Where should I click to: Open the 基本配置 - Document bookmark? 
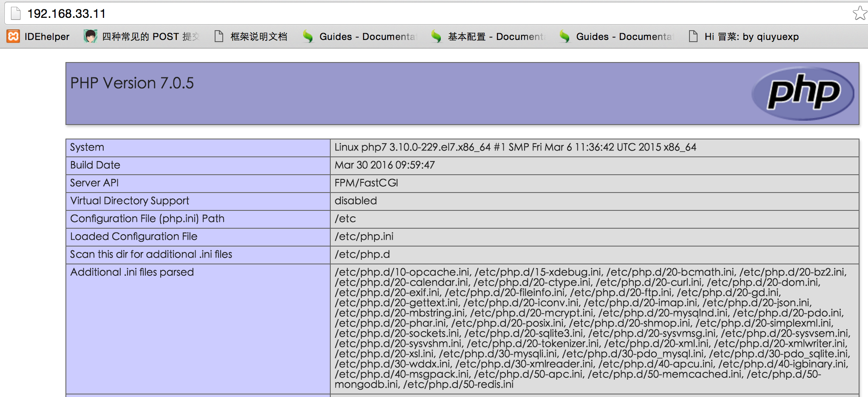(x=488, y=37)
